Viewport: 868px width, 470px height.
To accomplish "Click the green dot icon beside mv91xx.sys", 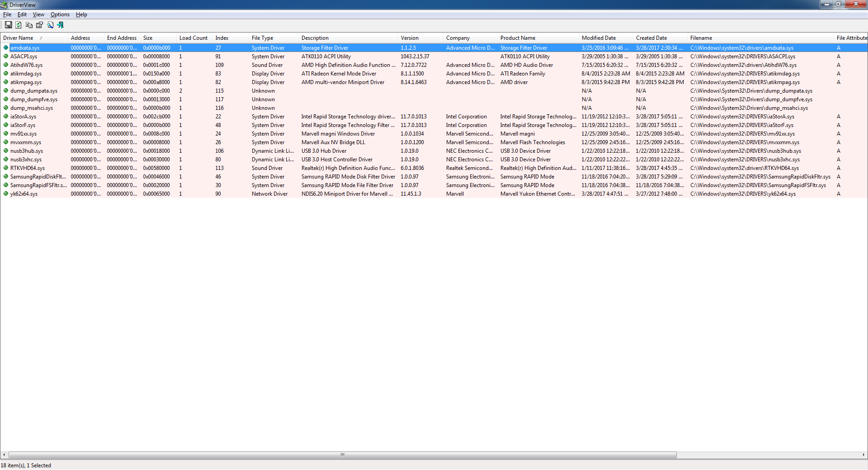I will click(x=6, y=133).
